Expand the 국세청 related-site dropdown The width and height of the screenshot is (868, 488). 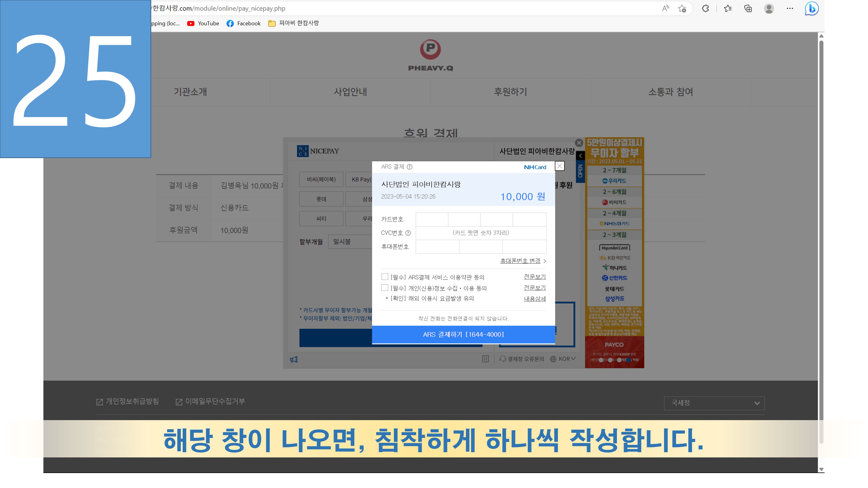[x=714, y=403]
